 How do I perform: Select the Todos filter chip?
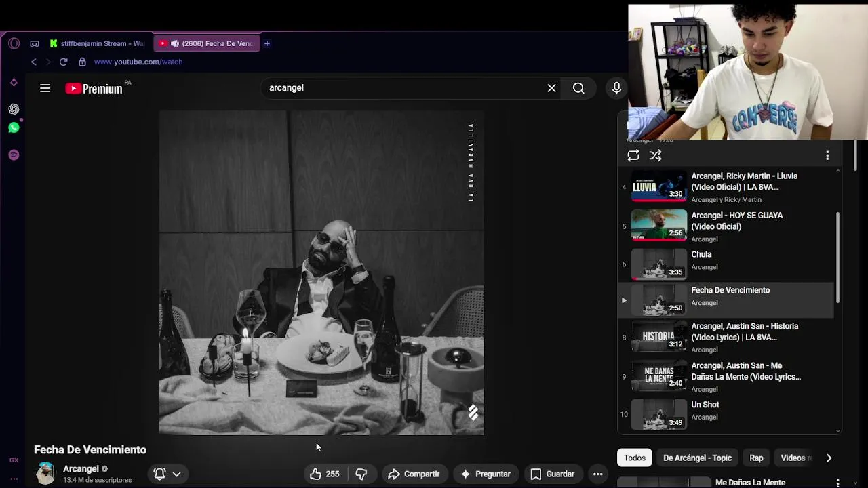point(635,457)
